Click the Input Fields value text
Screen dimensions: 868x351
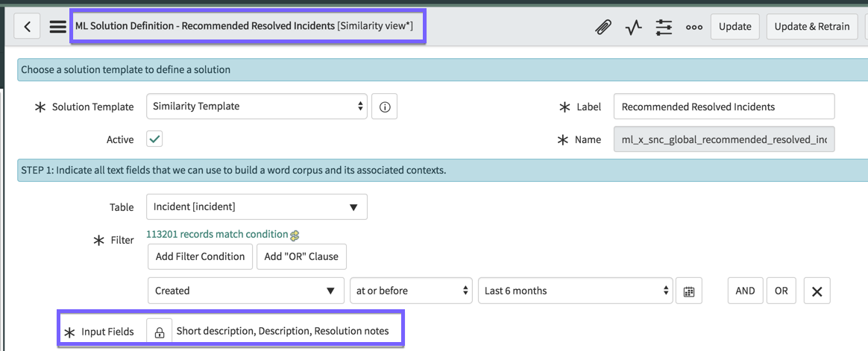283,331
